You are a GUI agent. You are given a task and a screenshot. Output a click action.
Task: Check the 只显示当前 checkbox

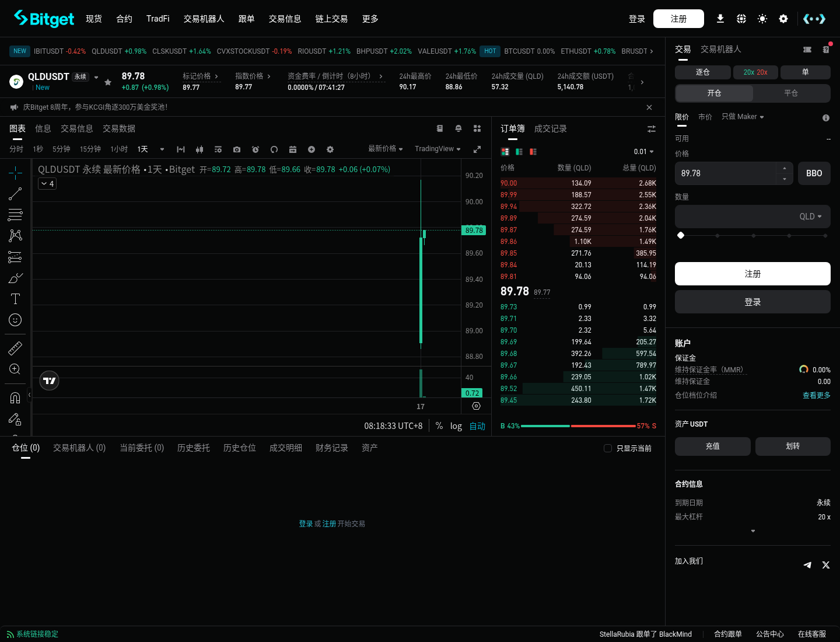point(608,448)
